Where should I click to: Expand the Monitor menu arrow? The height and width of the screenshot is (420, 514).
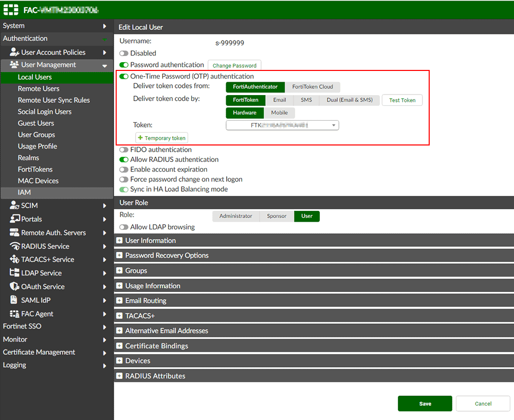click(x=104, y=340)
